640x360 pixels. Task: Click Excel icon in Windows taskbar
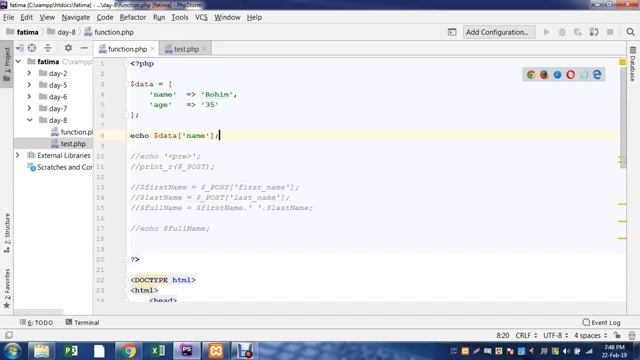158,351
